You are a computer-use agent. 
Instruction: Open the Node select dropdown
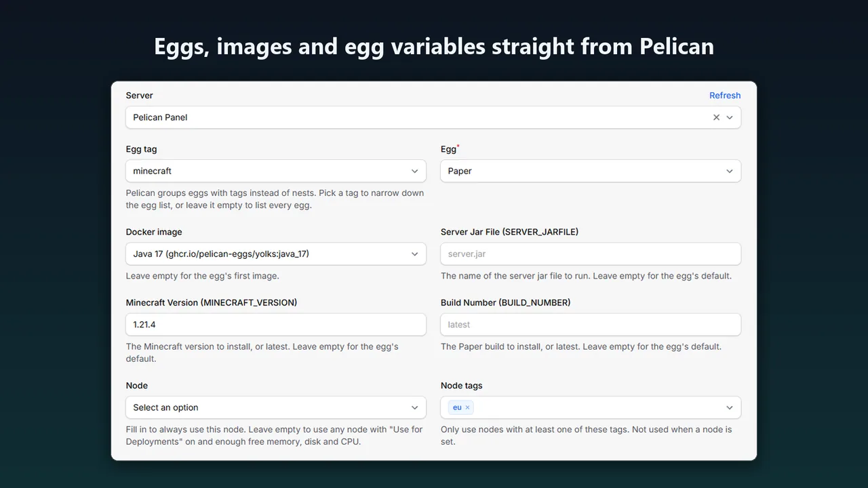coord(276,407)
